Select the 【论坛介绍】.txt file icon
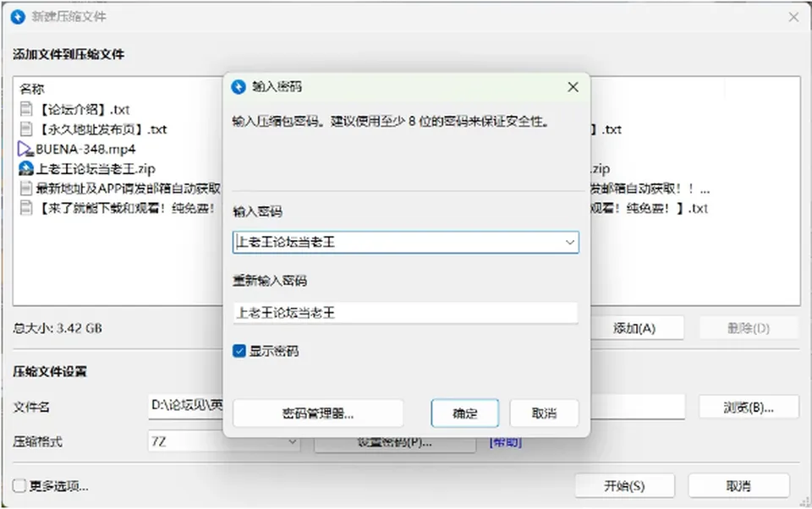This screenshot has height=509, width=812. tap(25, 109)
